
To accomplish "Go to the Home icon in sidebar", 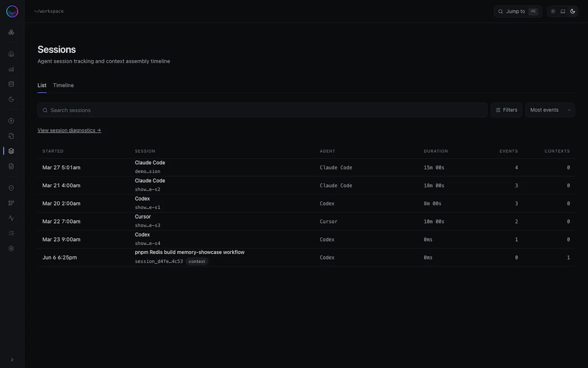I will coord(11,54).
